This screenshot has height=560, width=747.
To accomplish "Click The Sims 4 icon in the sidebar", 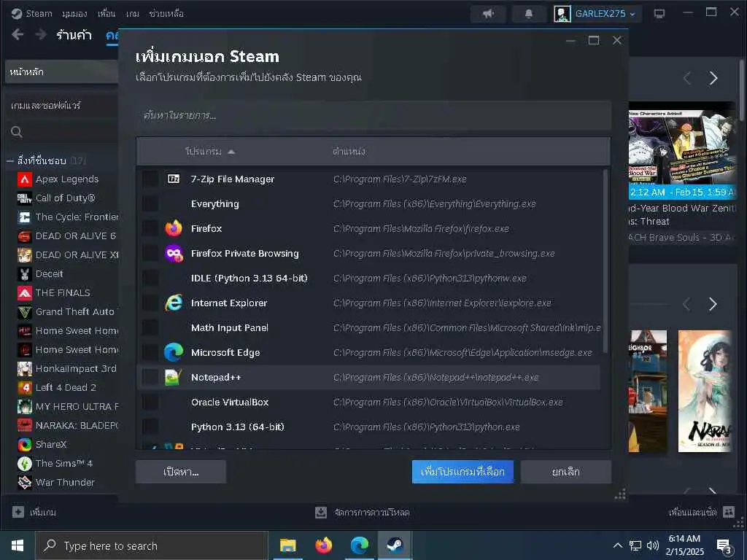I will click(25, 463).
